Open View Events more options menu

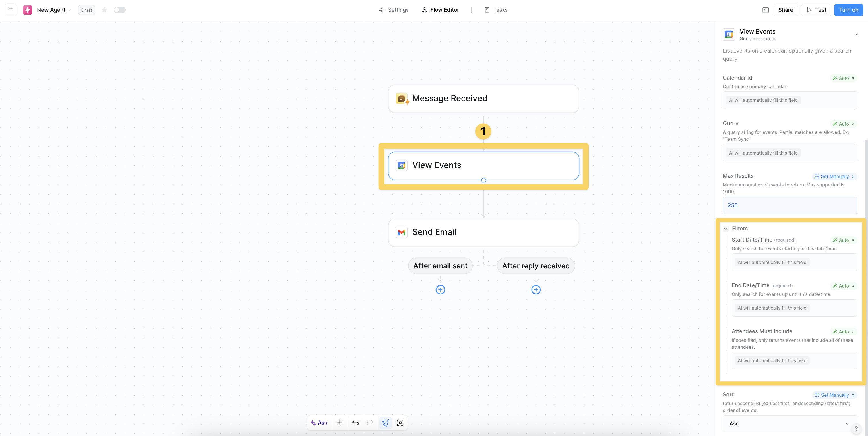pos(856,34)
